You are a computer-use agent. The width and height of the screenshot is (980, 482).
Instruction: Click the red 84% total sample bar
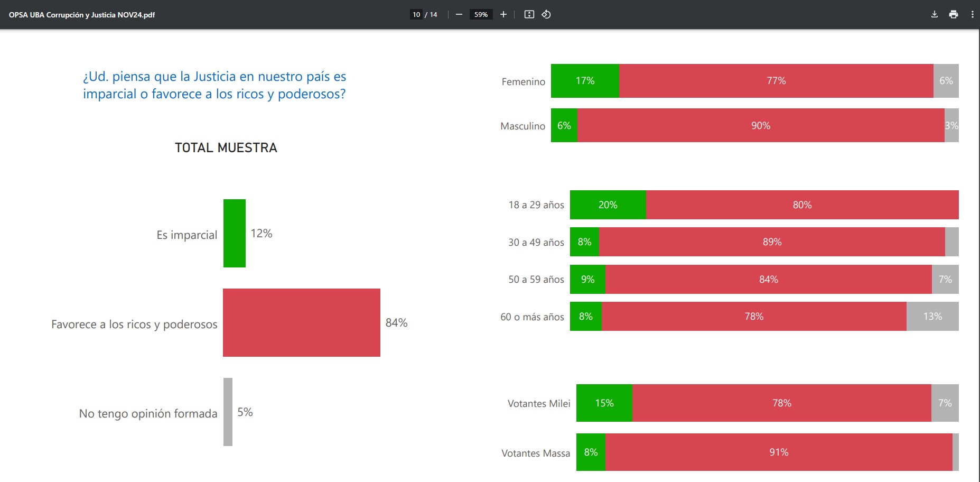point(301,322)
